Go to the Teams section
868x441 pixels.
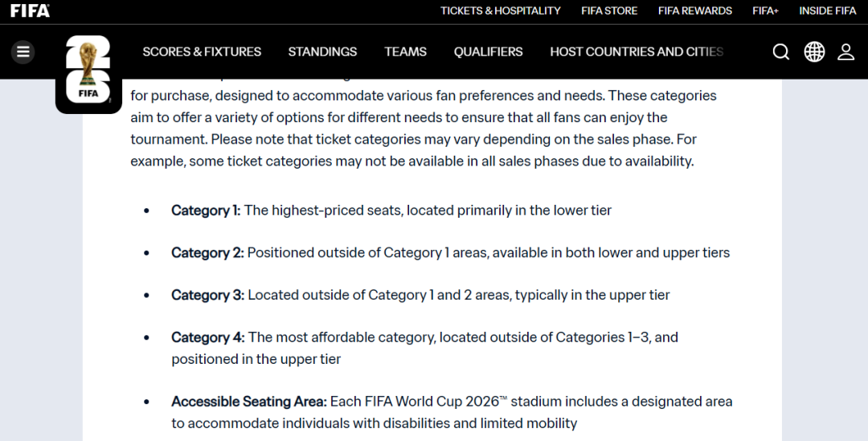405,52
